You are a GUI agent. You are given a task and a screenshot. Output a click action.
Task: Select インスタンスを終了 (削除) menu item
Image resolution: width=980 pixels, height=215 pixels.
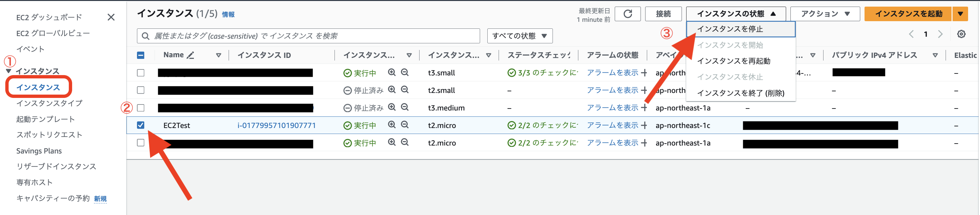741,93
